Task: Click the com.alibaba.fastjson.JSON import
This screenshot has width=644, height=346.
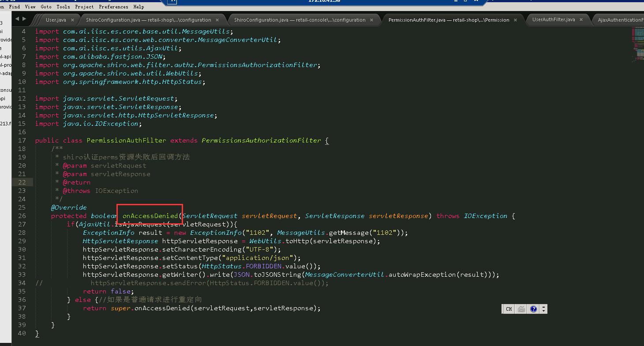Action: tap(113, 56)
